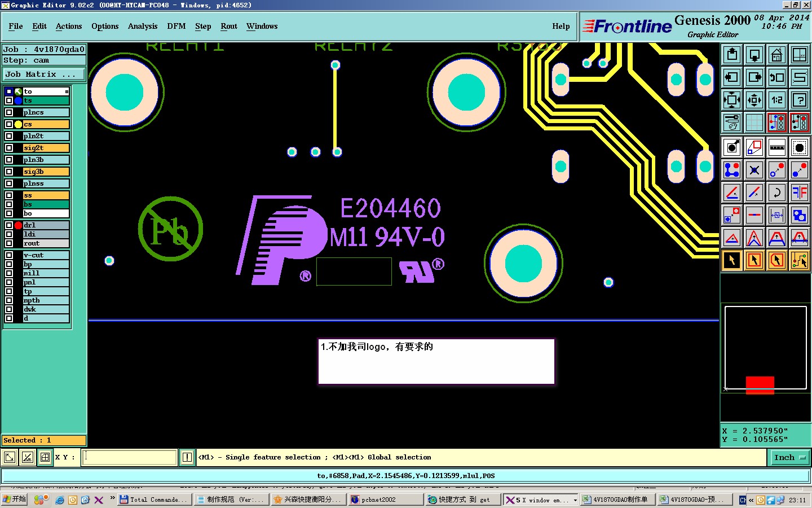Click yellow color dot of layer cs
This screenshot has width=812, height=508.
(x=18, y=124)
